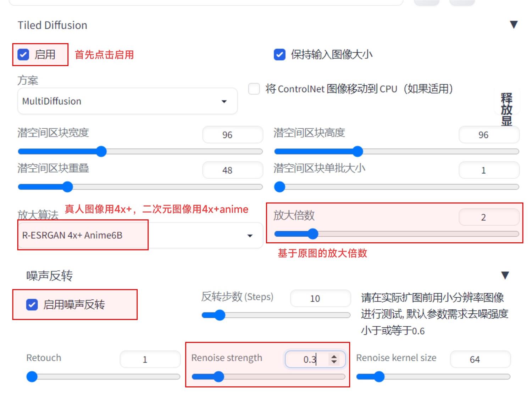Viewport: 532px width, 394px height.
Task: Edit 潜空间区块单批大小 value field
Action: point(489,170)
